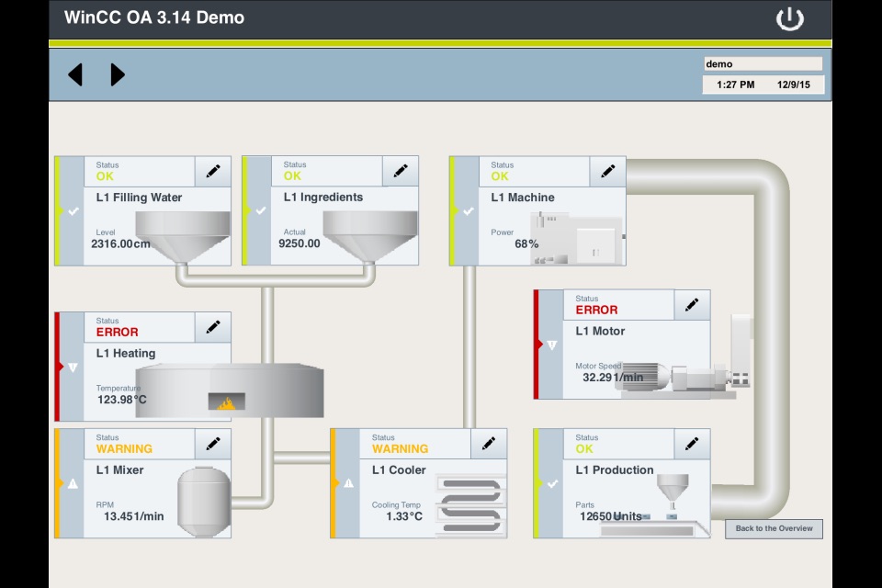Go forward with the right arrow
Image resolution: width=882 pixels, height=588 pixels.
pyautogui.click(x=117, y=74)
